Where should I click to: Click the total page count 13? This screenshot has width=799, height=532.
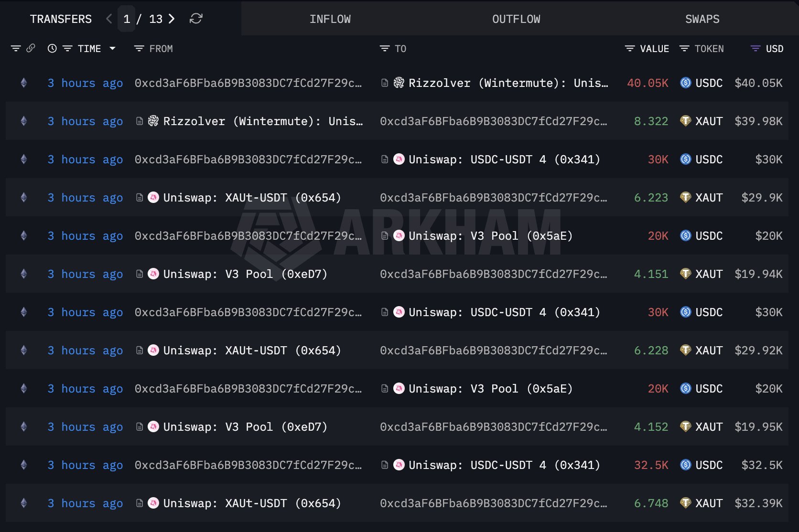point(156,19)
